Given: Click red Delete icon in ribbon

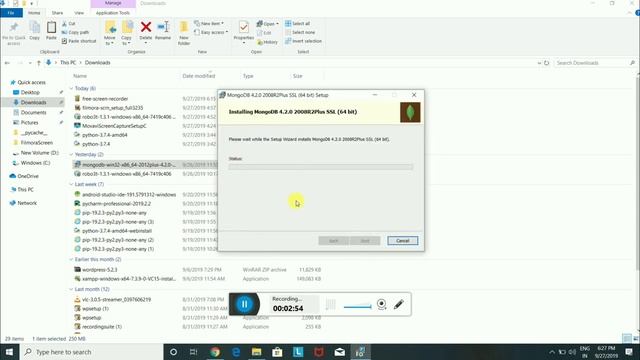Looking at the screenshot, I should (x=146, y=27).
